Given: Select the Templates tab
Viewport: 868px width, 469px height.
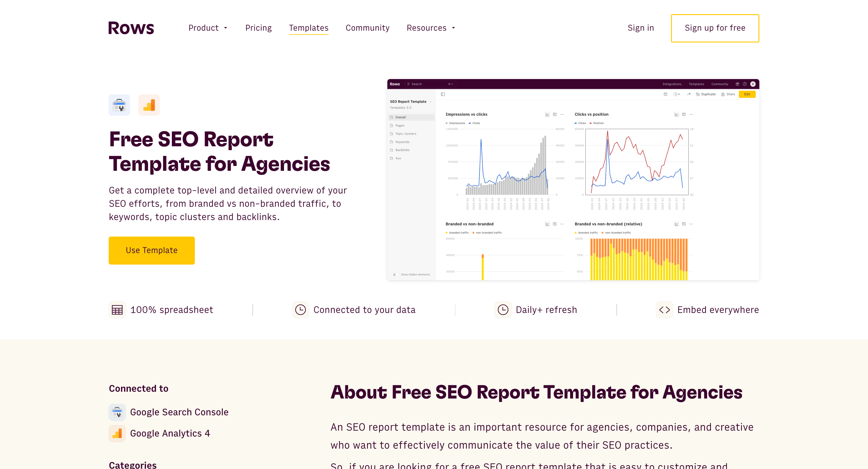Looking at the screenshot, I should [x=309, y=28].
